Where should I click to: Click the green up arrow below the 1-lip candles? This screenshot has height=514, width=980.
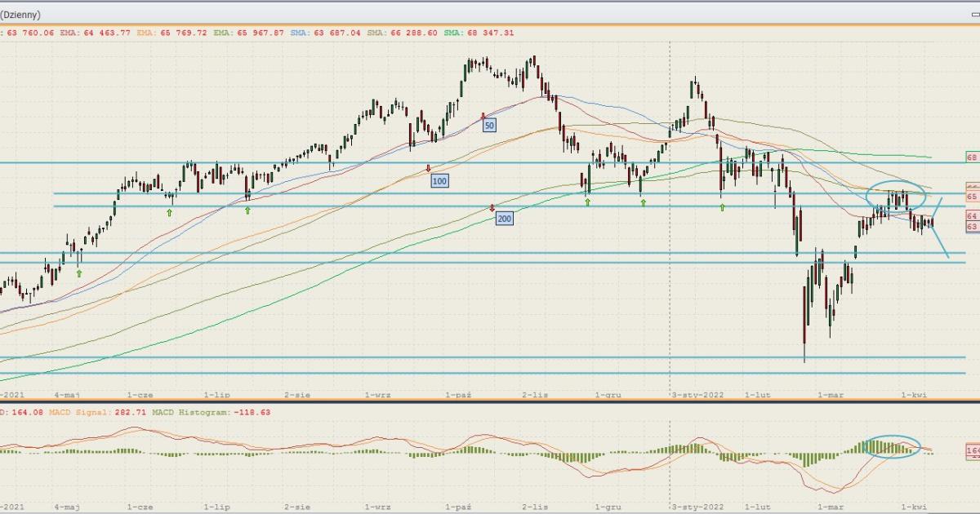247,210
